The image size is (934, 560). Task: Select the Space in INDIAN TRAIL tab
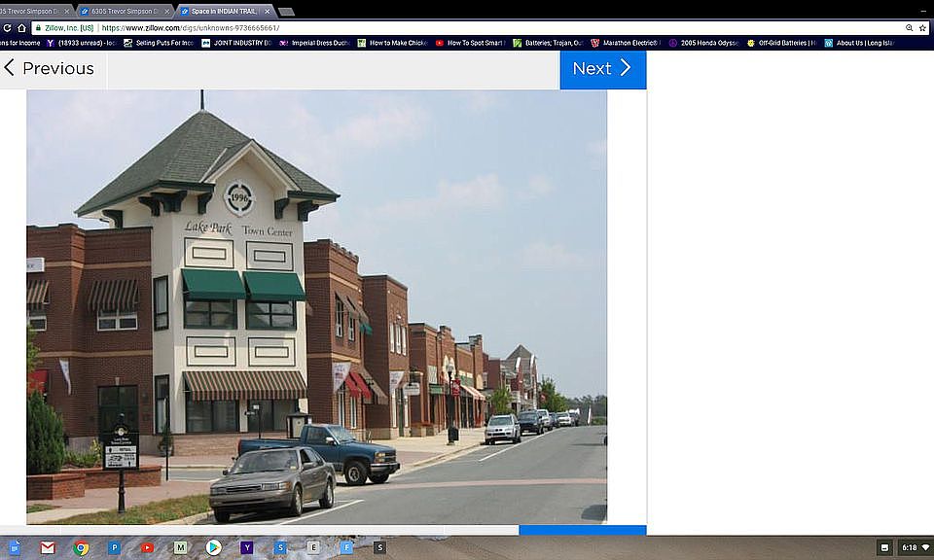click(224, 11)
